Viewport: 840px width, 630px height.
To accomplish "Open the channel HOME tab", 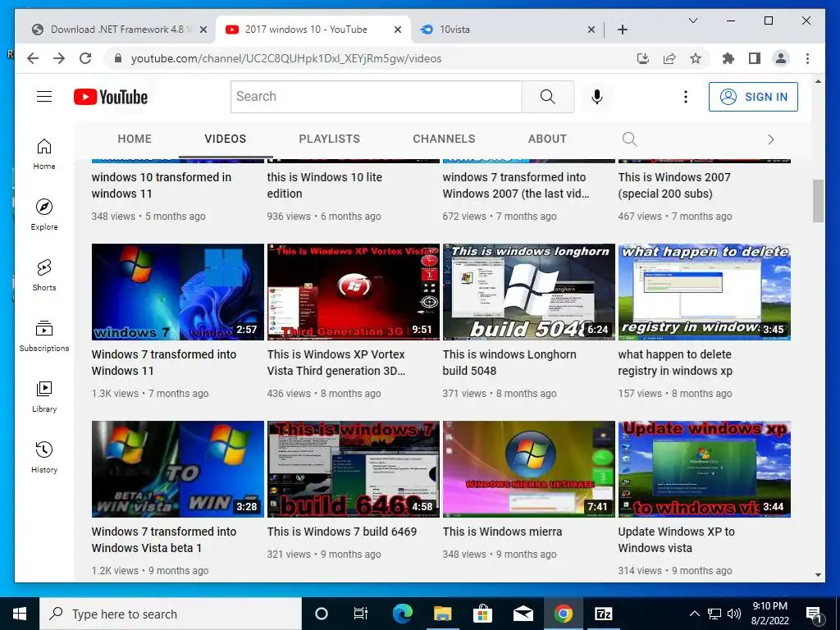I will (x=135, y=139).
